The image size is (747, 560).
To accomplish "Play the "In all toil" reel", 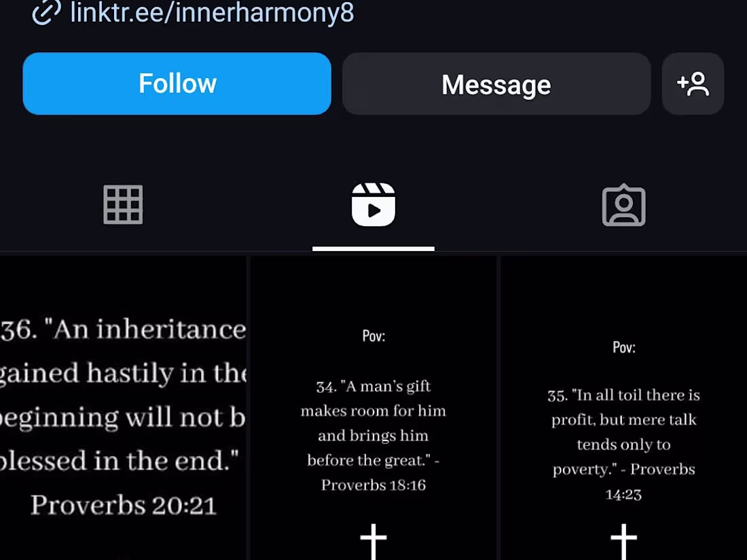I will pyautogui.click(x=623, y=409).
